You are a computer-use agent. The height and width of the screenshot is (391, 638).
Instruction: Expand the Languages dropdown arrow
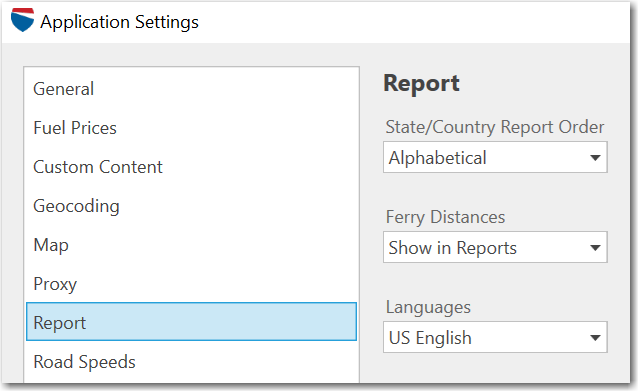(595, 337)
